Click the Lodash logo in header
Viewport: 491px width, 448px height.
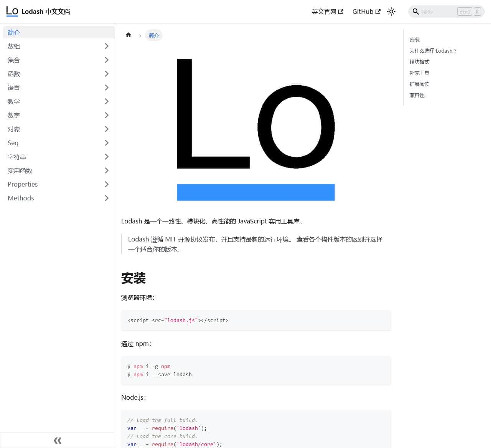(12, 12)
